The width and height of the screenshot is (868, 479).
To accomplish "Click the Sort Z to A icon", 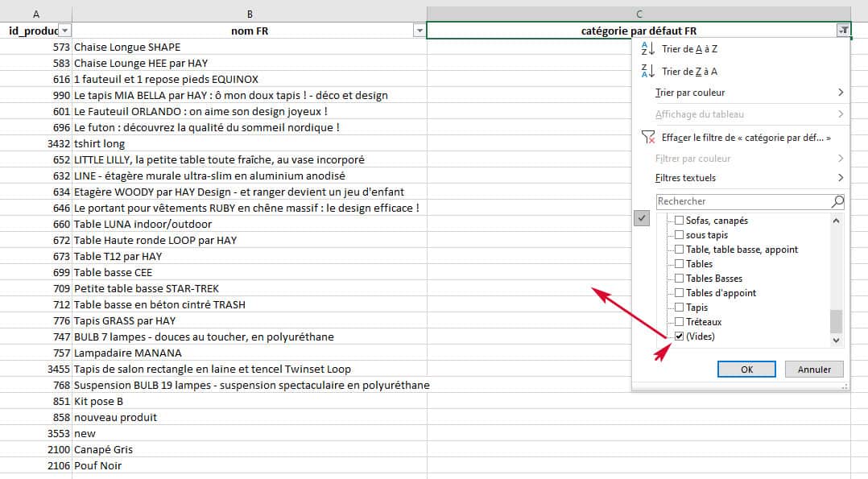I will pyautogui.click(x=647, y=72).
